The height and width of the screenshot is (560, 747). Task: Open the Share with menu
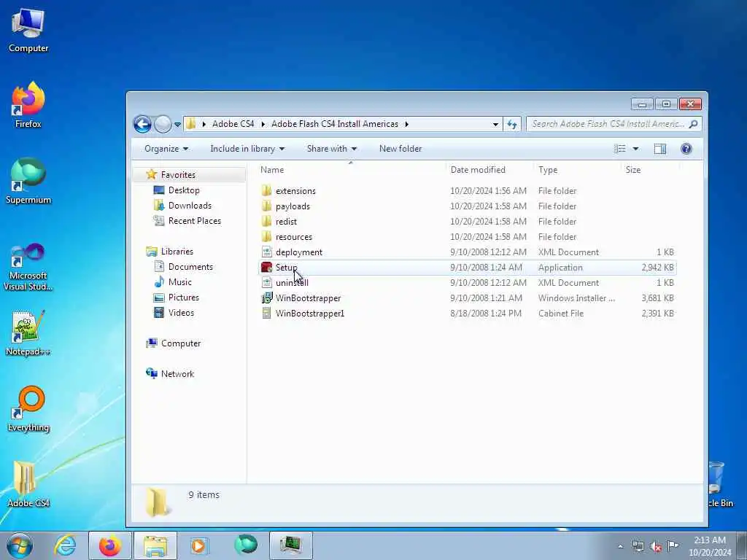point(332,149)
